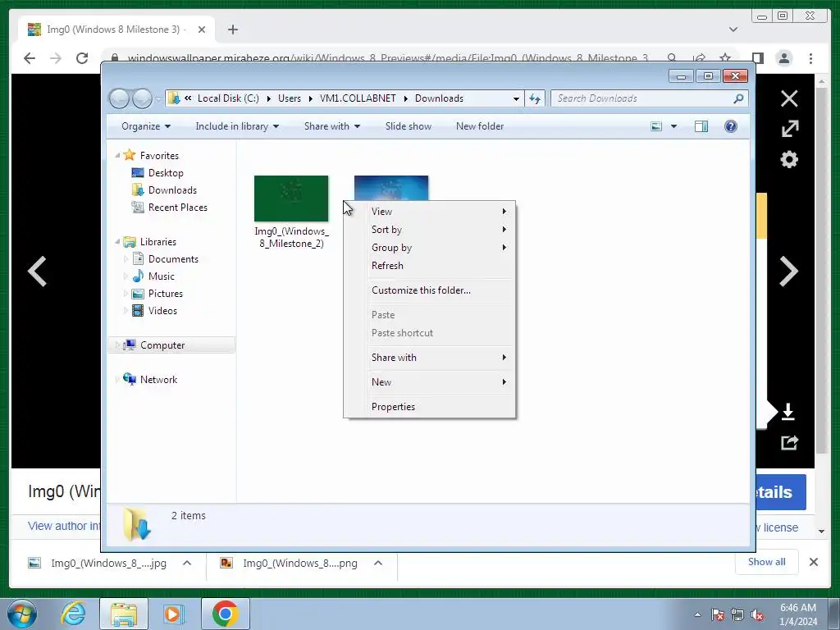This screenshot has width=840, height=630.
Task: Open Chrome profile icon
Action: point(783,58)
